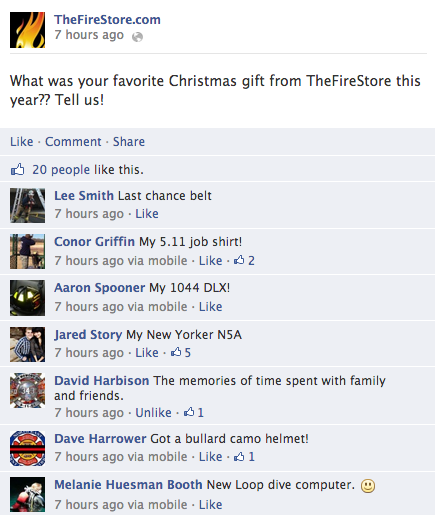Click Lee Smith's profile picture
435x515 pixels.
pyautogui.click(x=27, y=205)
